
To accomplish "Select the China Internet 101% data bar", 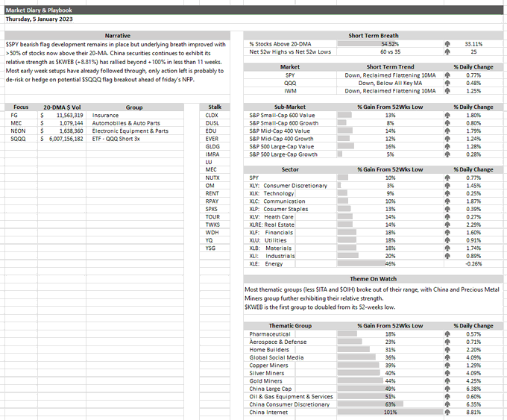I will click(x=390, y=413).
